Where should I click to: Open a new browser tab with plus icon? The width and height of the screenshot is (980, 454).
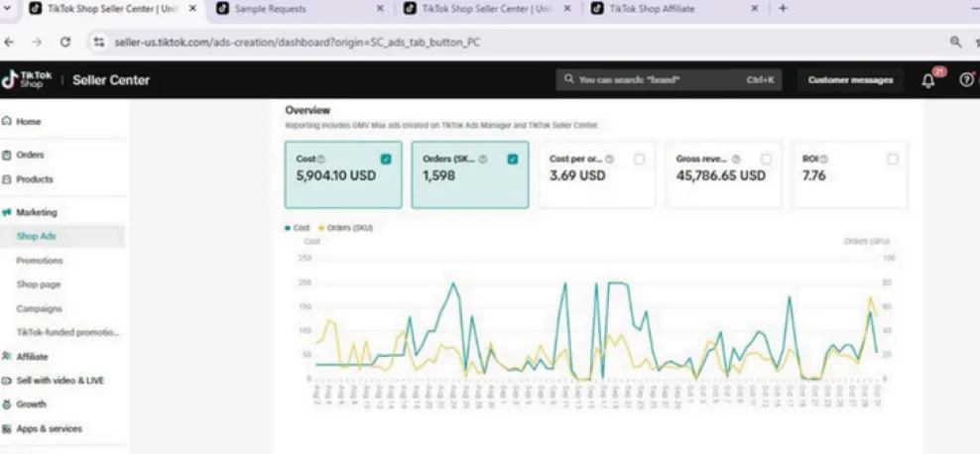[783, 8]
